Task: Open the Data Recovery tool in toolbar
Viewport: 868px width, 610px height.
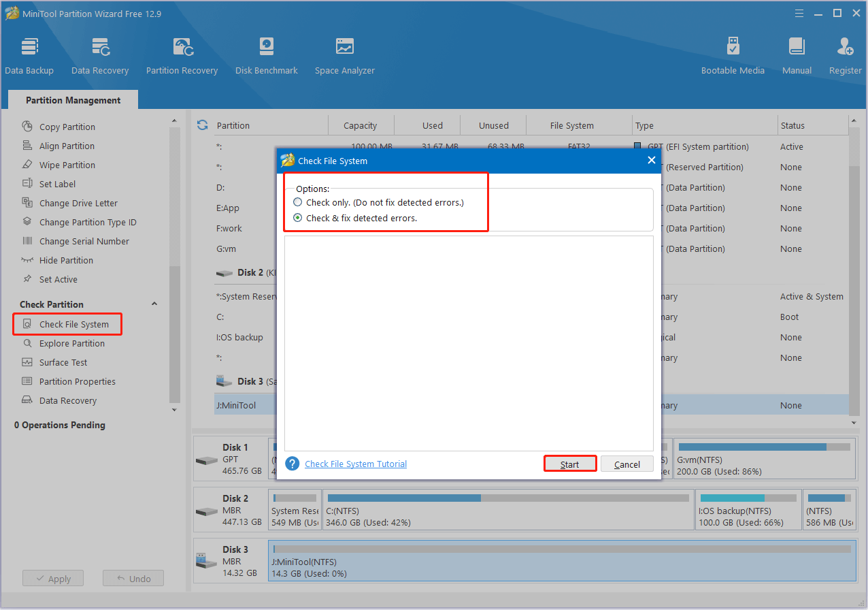Action: [x=100, y=56]
